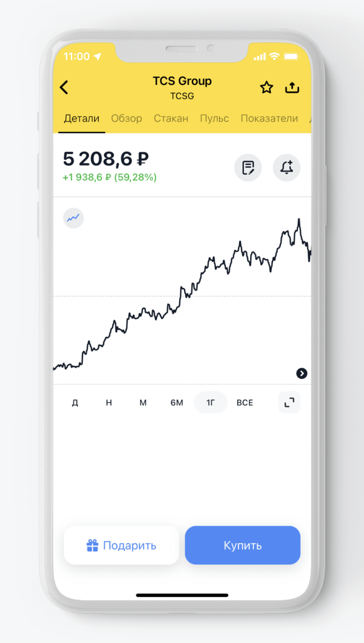Open the notes edit icon
This screenshot has width=364, height=643.
point(248,168)
